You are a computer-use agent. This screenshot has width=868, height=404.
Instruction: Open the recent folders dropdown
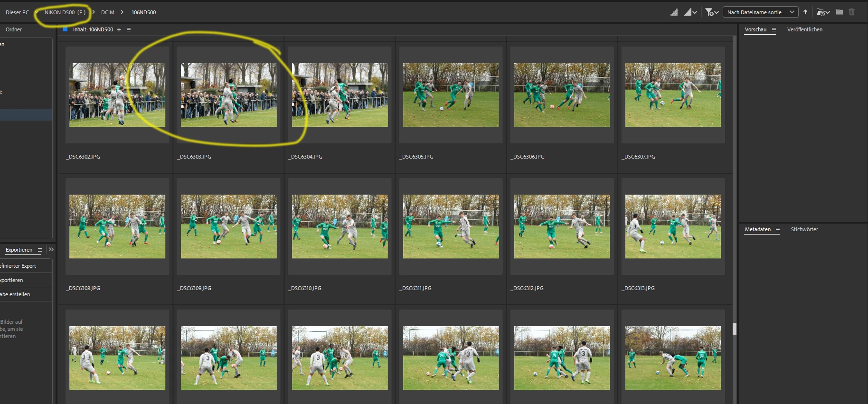823,12
